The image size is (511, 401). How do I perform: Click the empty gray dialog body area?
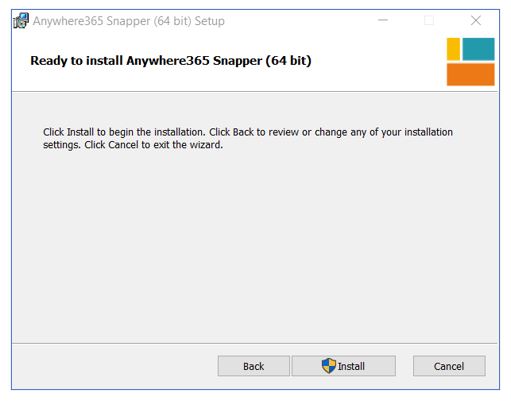pos(255,247)
